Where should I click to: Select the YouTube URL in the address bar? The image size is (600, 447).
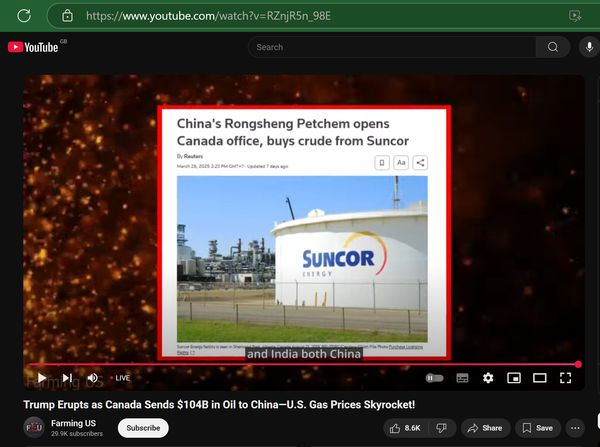click(208, 16)
